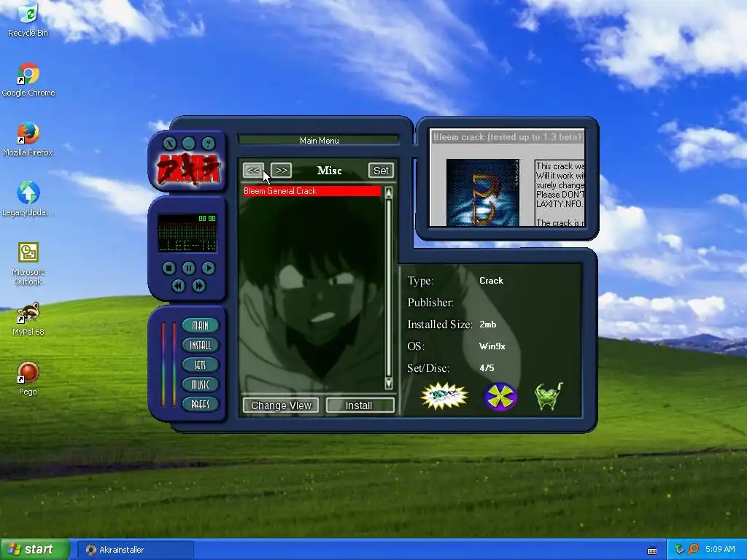The image size is (747, 560).
Task: Adjust the right volume level bar
Action: [174, 365]
